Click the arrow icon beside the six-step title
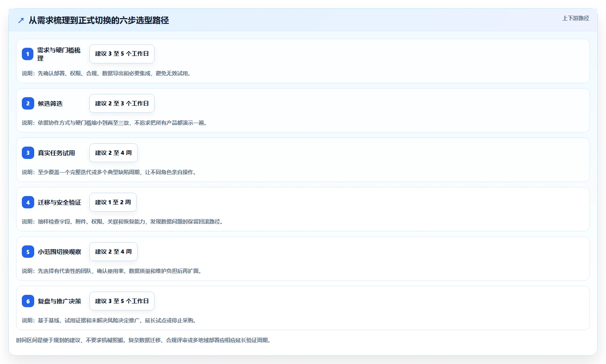Image resolution: width=606 pixels, height=364 pixels. click(x=21, y=21)
